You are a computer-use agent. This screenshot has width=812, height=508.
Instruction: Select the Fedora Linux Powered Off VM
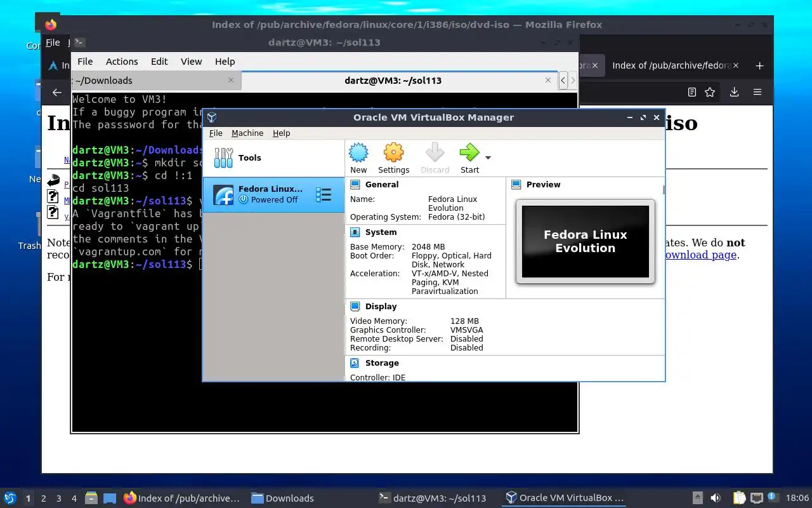click(273, 194)
